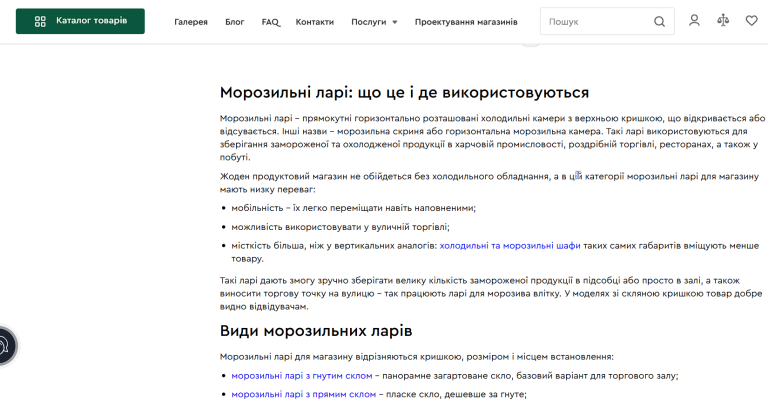This screenshot has width=768, height=400.
Task: Open the Каталог товарів menu button
Action: [80, 21]
